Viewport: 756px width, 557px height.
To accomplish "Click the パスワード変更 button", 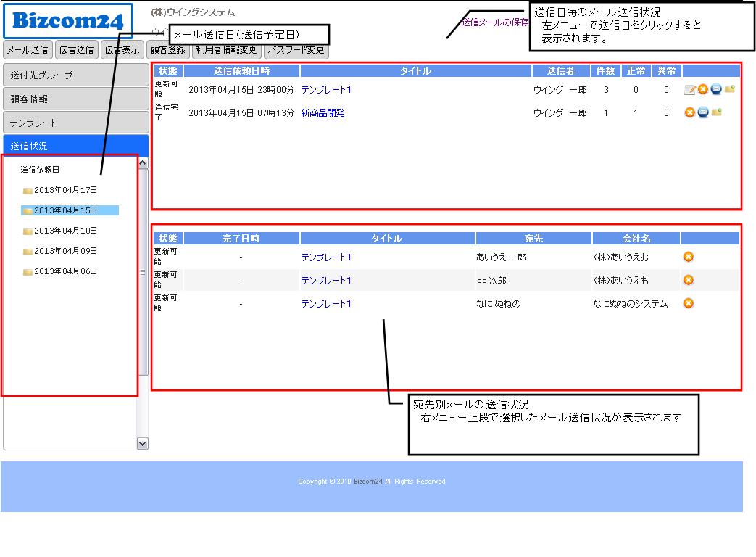I will [296, 50].
